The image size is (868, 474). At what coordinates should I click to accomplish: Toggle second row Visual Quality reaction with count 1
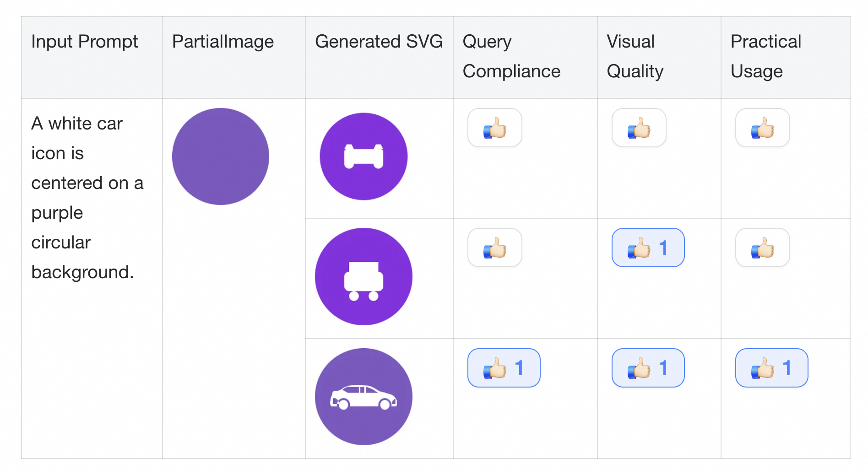pyautogui.click(x=648, y=248)
